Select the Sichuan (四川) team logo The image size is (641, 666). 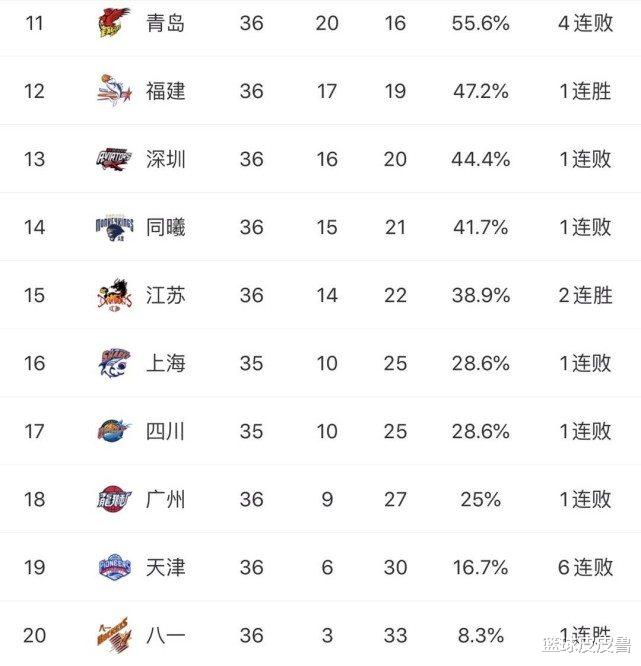114,431
